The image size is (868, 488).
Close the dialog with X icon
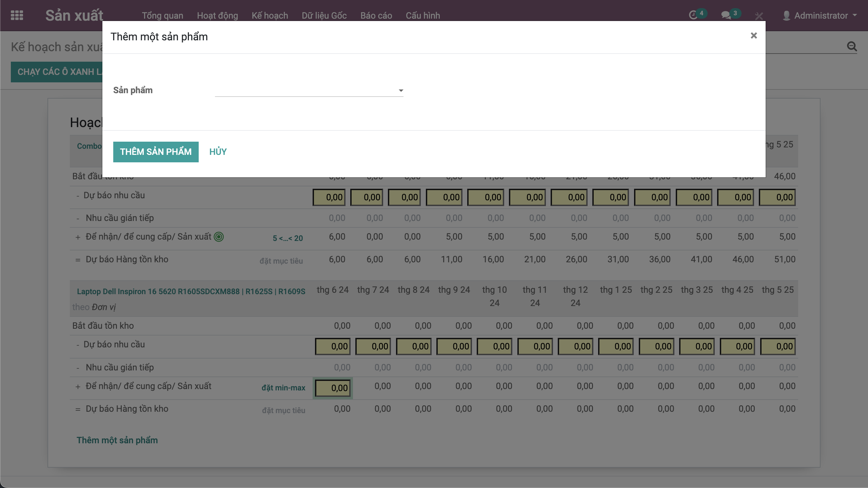[x=753, y=36]
